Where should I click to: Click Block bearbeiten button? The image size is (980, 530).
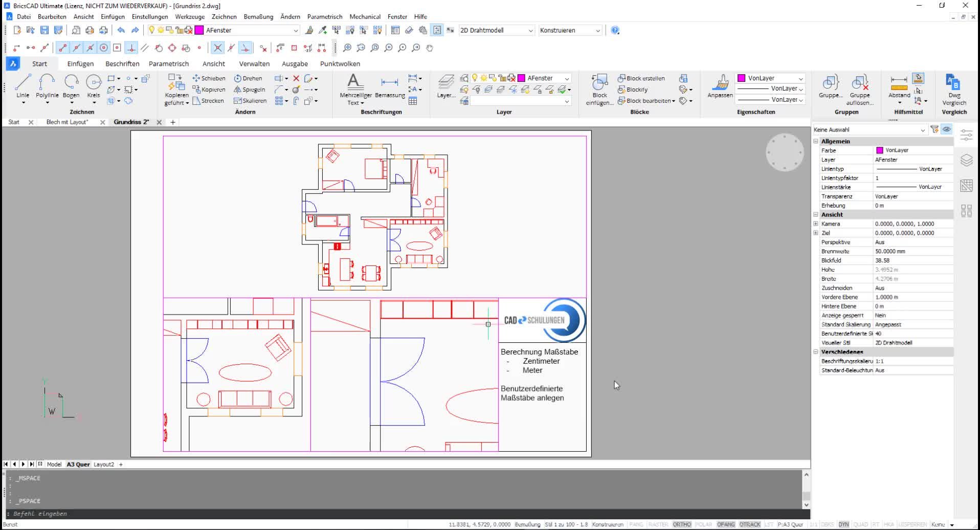[x=646, y=101]
